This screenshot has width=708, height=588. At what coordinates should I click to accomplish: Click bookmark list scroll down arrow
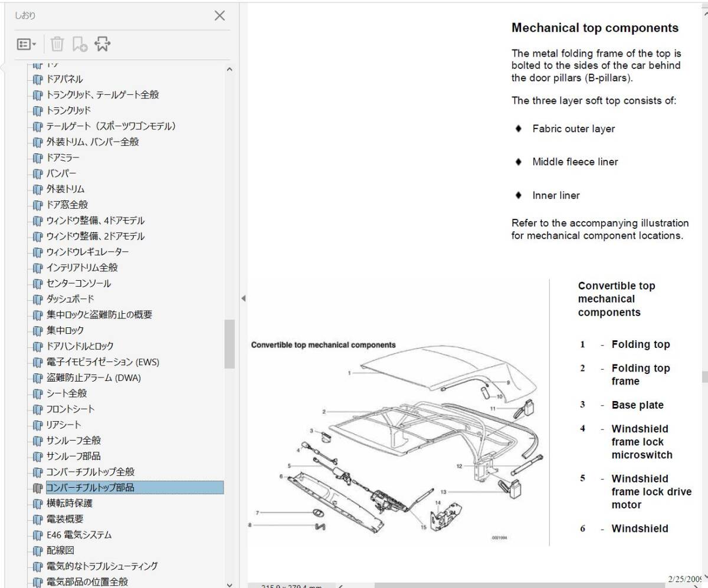[x=230, y=584]
